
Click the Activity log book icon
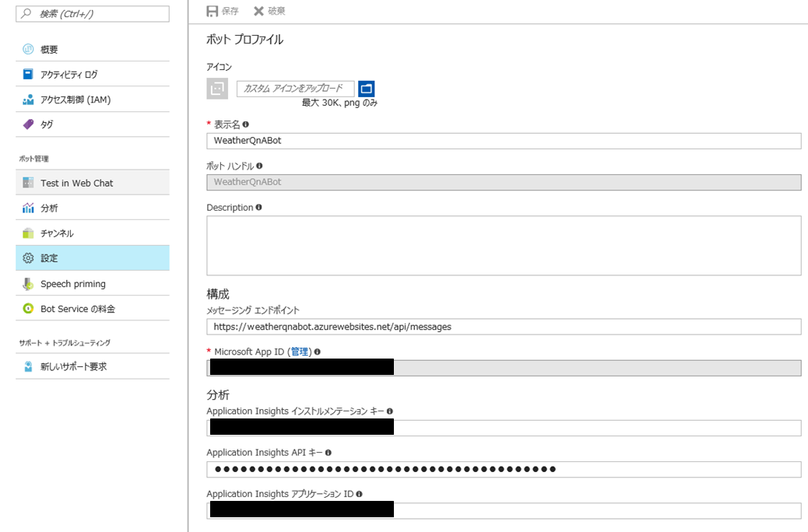(x=28, y=74)
